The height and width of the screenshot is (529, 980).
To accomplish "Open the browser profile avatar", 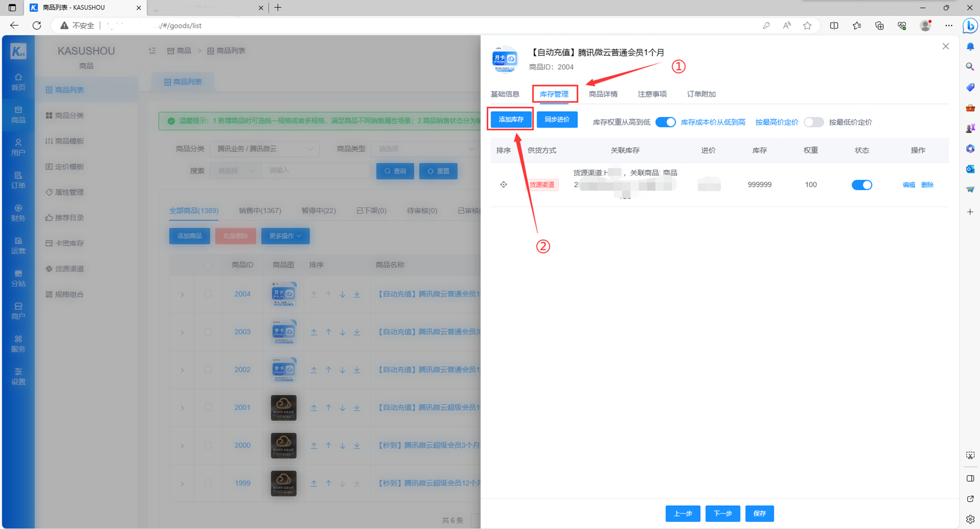I will point(925,25).
